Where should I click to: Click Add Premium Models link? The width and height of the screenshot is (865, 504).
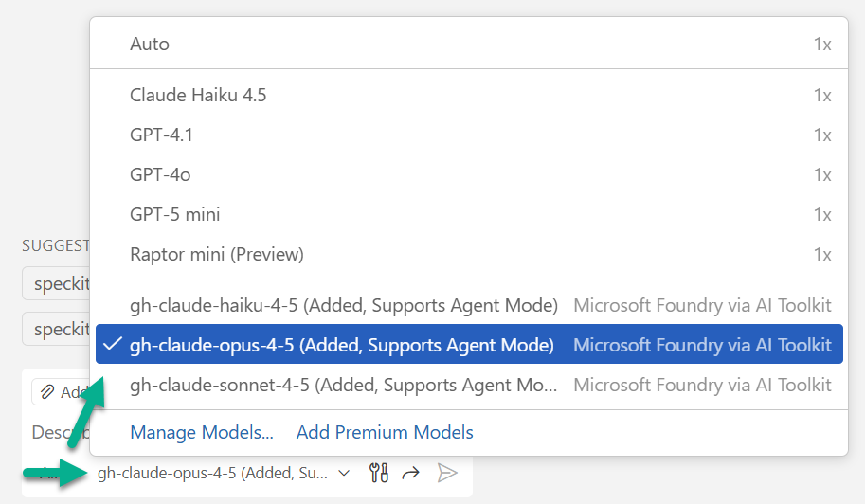click(x=385, y=432)
